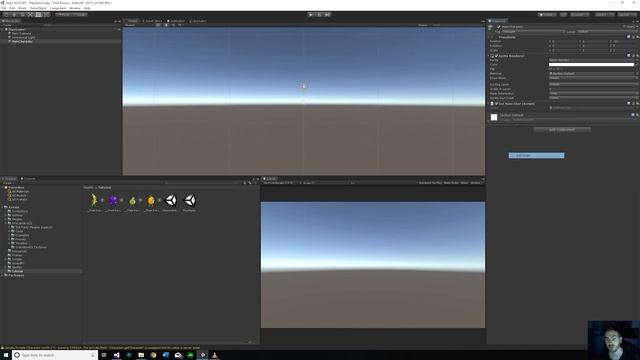Viewport: 640px width, 360px height.
Task: Switch to the Asset Store tab
Action: 153,21
